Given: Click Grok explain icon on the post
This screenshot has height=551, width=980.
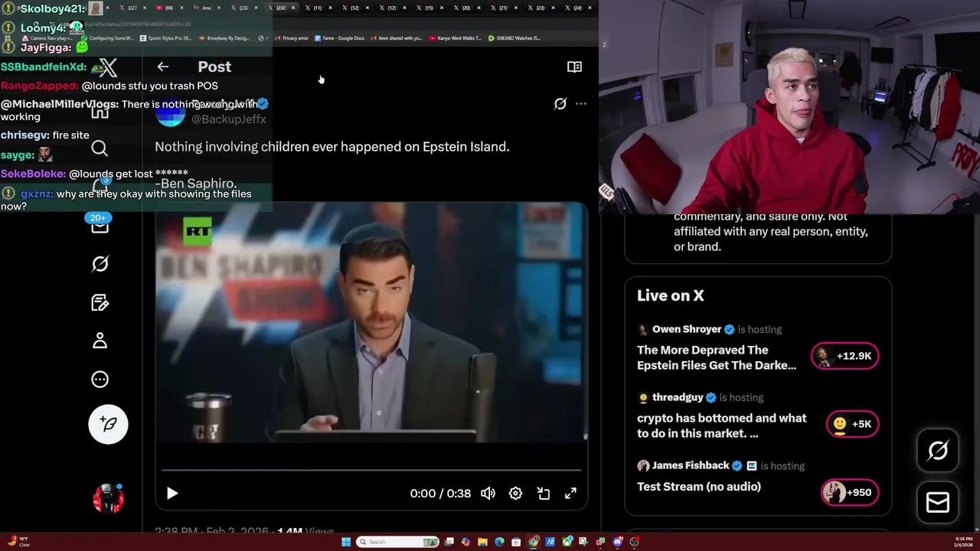Looking at the screenshot, I should [x=560, y=103].
